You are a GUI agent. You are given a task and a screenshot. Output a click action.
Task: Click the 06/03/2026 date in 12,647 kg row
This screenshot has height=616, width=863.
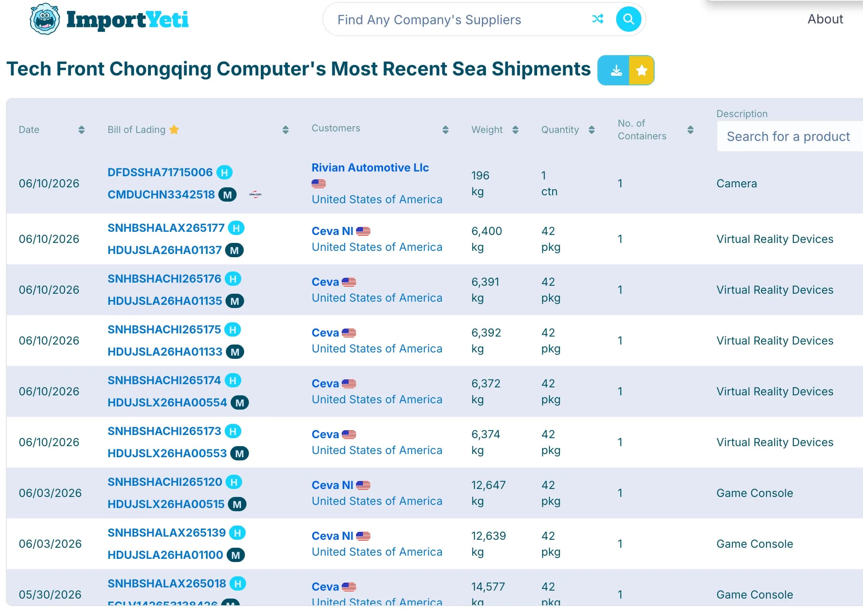click(50, 493)
